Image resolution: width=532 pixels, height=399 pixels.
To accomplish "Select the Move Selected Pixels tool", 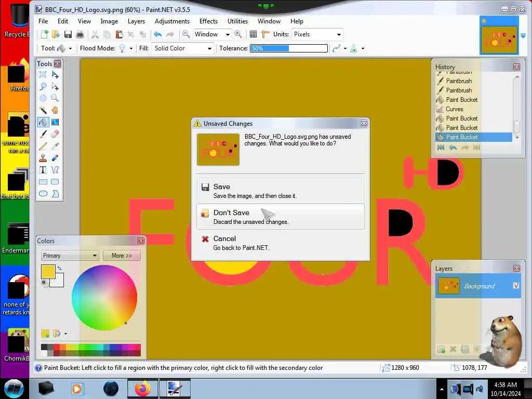I will [x=55, y=75].
